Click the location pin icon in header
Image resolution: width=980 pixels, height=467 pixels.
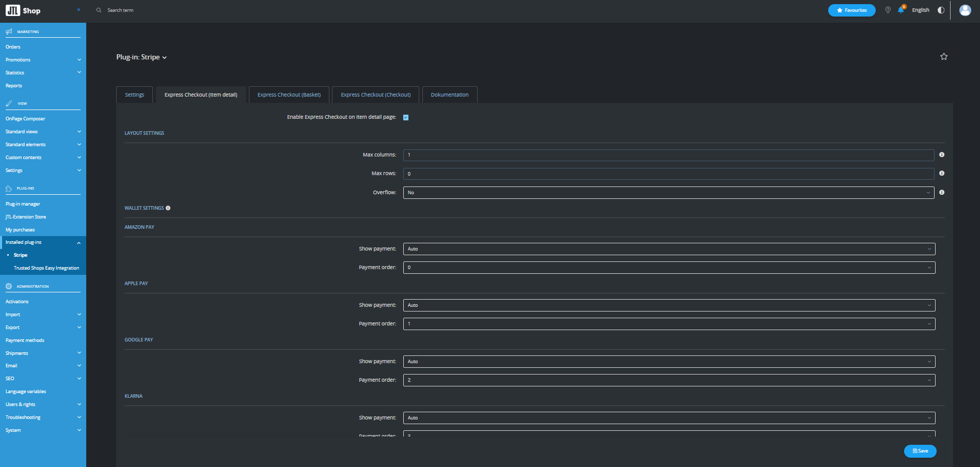[x=888, y=10]
